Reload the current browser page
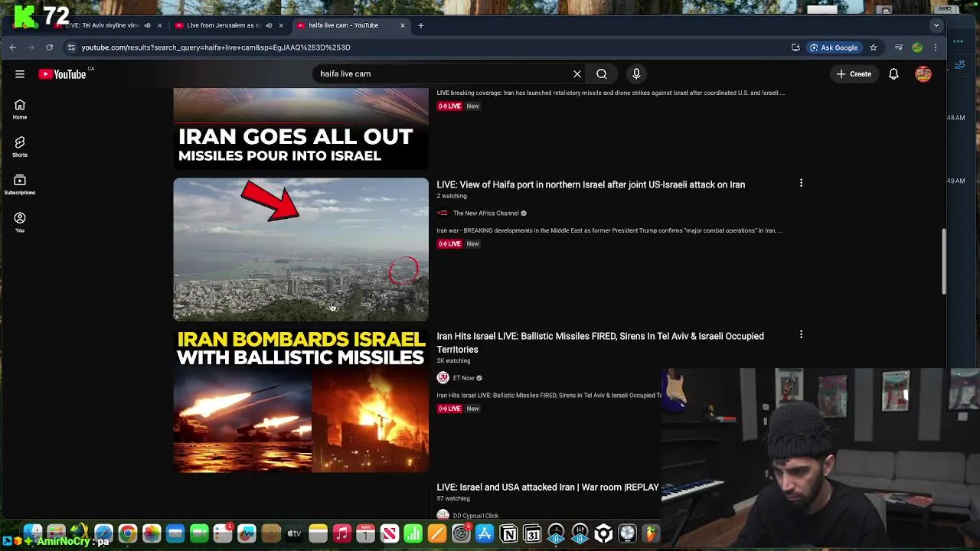 (x=49, y=47)
